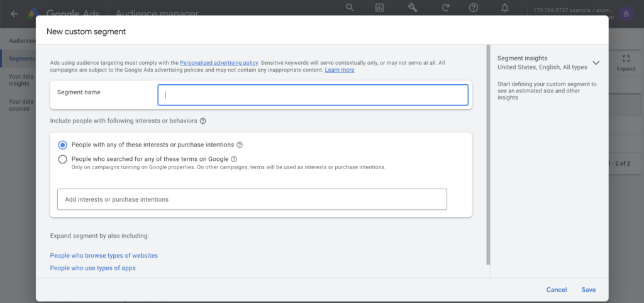Click the Segment name text field
Image resolution: width=644 pixels, height=303 pixels.
tap(313, 95)
